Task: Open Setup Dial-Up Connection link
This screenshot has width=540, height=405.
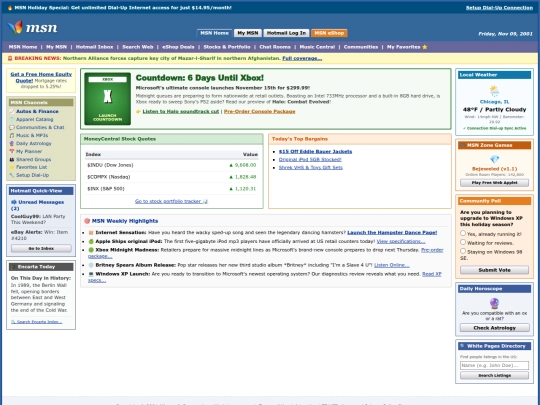Action: pyautogui.click(x=499, y=8)
